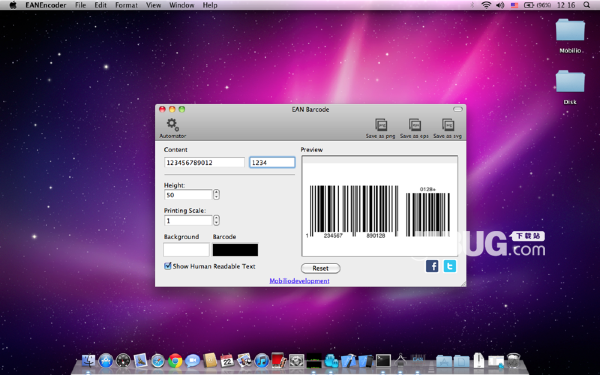Image resolution: width=600 pixels, height=375 pixels.
Task: Click the menu bar clock 12:16
Action: 566,5
